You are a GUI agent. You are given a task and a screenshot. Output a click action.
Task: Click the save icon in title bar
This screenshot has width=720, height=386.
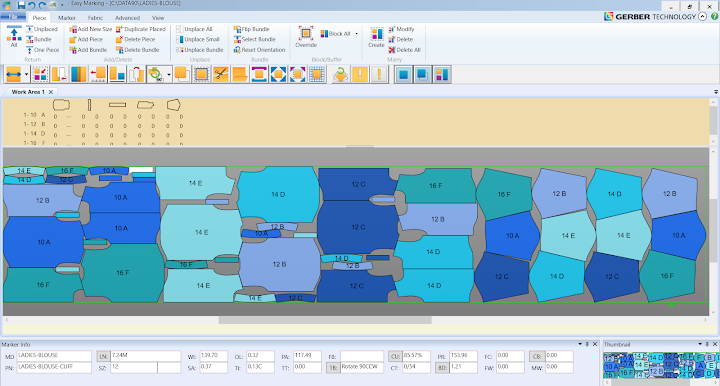coord(21,5)
